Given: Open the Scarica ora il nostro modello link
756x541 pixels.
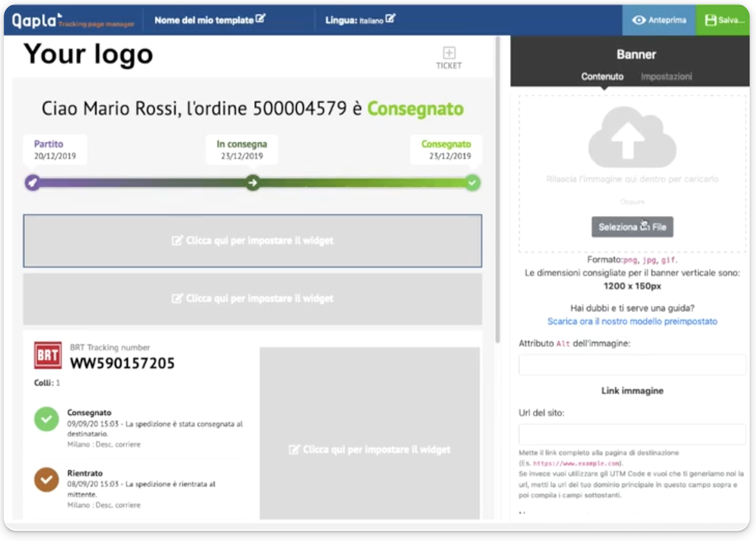Looking at the screenshot, I should pos(632,321).
